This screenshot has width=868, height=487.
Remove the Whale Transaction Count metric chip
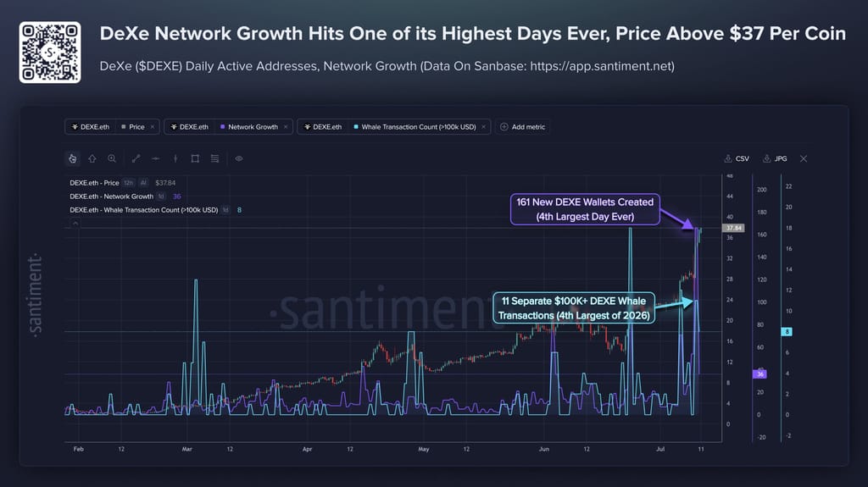click(483, 127)
